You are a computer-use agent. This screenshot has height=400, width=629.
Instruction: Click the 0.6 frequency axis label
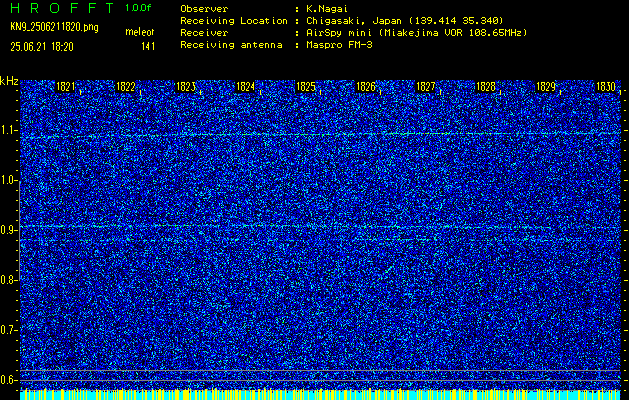[x=8, y=380]
